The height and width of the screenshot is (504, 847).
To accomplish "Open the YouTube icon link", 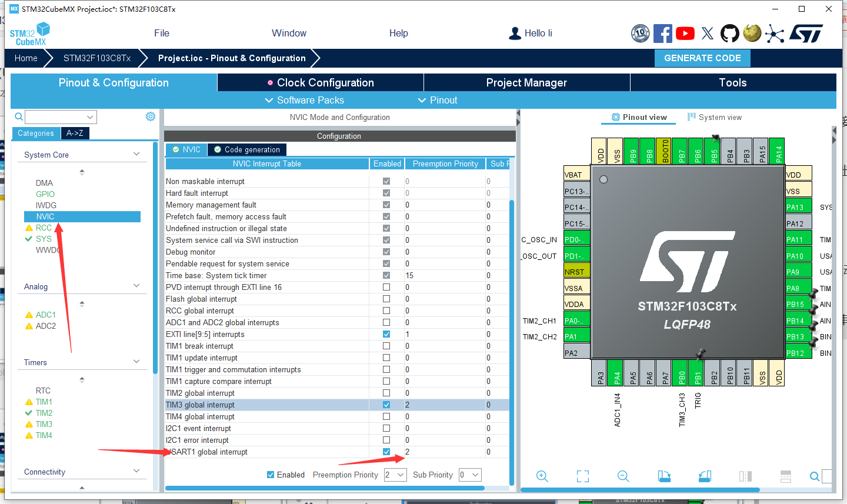I will pyautogui.click(x=685, y=34).
